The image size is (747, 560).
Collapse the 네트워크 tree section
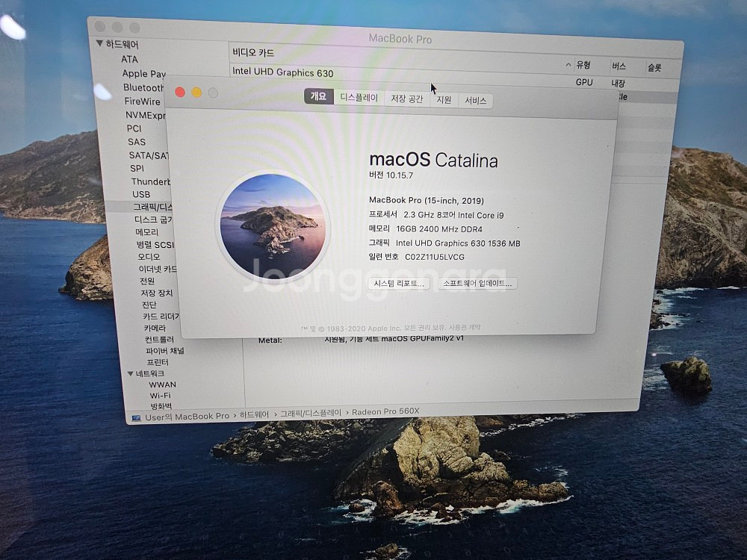(x=130, y=374)
